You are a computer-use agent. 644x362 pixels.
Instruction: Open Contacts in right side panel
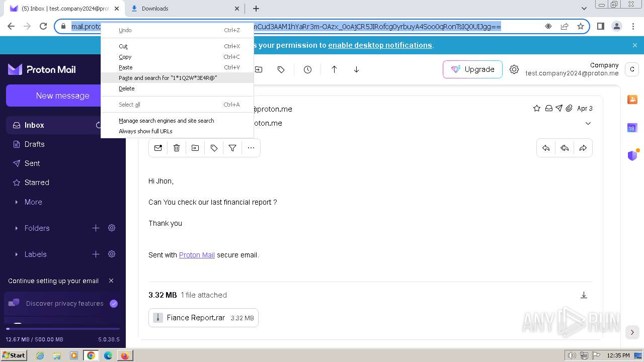632,100
